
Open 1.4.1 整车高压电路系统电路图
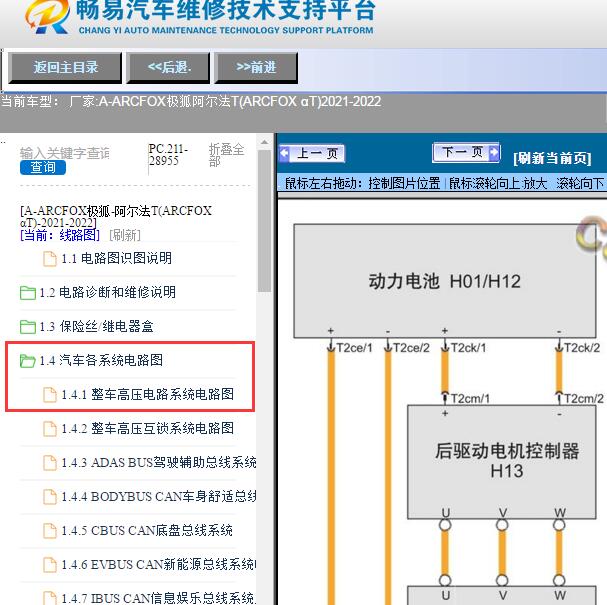click(148, 394)
